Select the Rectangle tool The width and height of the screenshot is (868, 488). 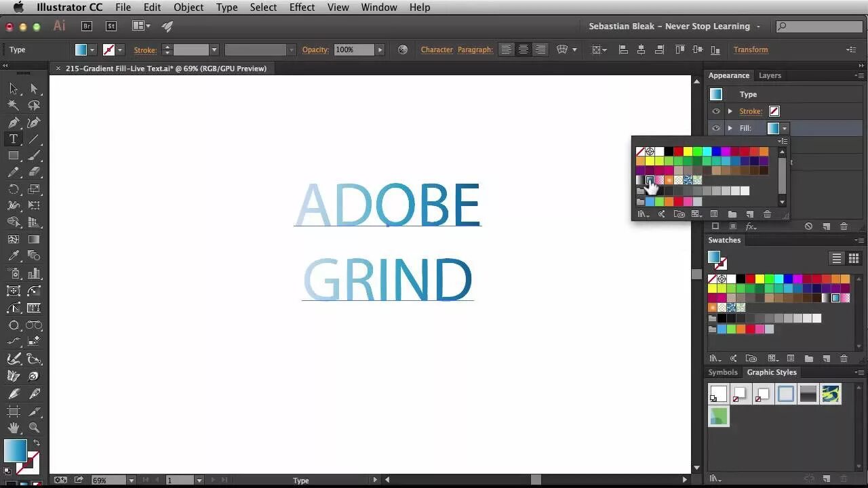[x=14, y=156]
